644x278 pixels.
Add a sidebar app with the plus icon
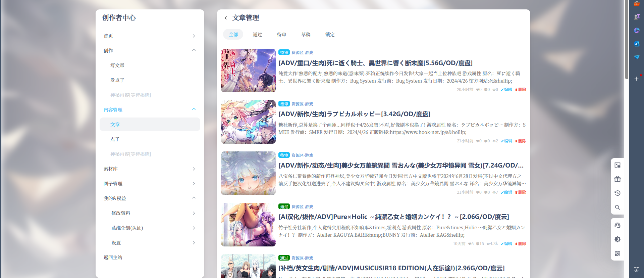636,79
